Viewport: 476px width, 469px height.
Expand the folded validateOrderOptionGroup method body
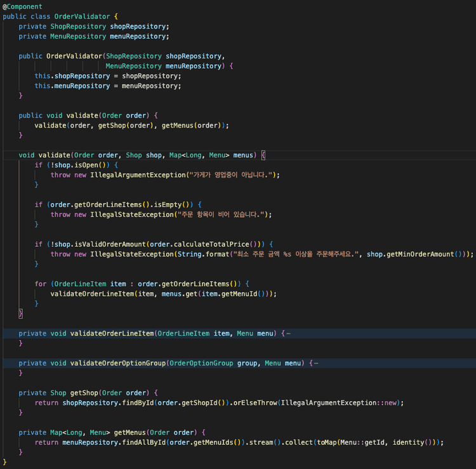pos(316,363)
